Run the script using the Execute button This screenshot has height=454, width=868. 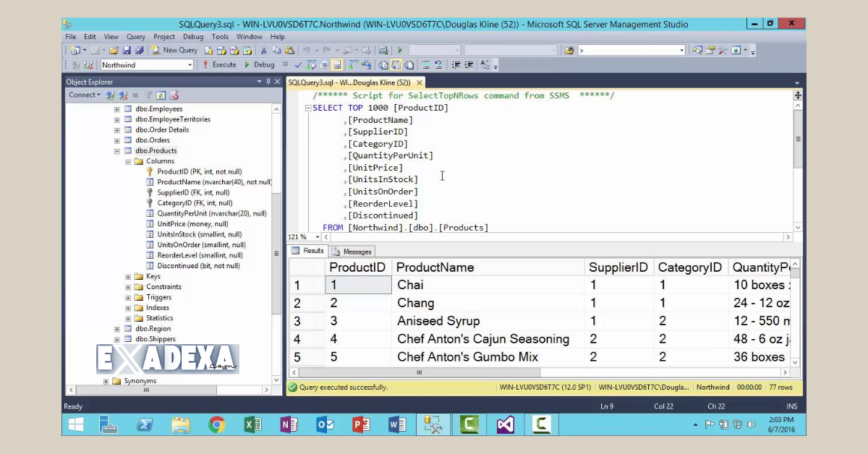point(219,64)
